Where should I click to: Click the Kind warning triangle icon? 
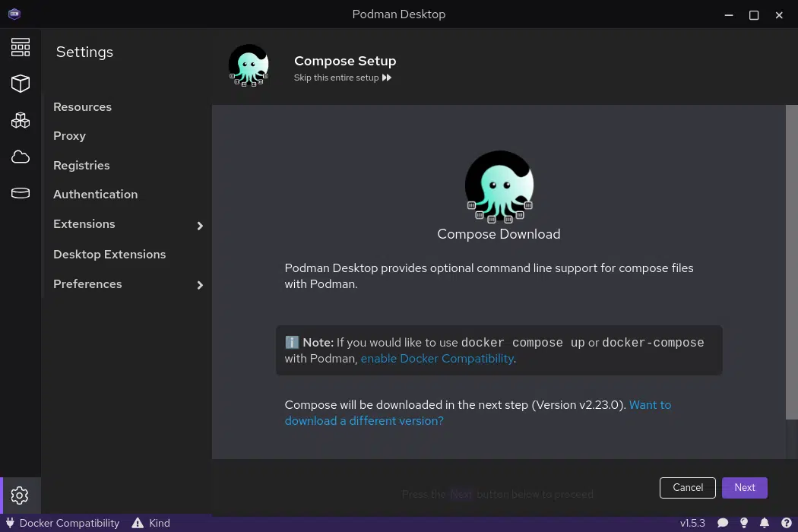click(x=138, y=523)
